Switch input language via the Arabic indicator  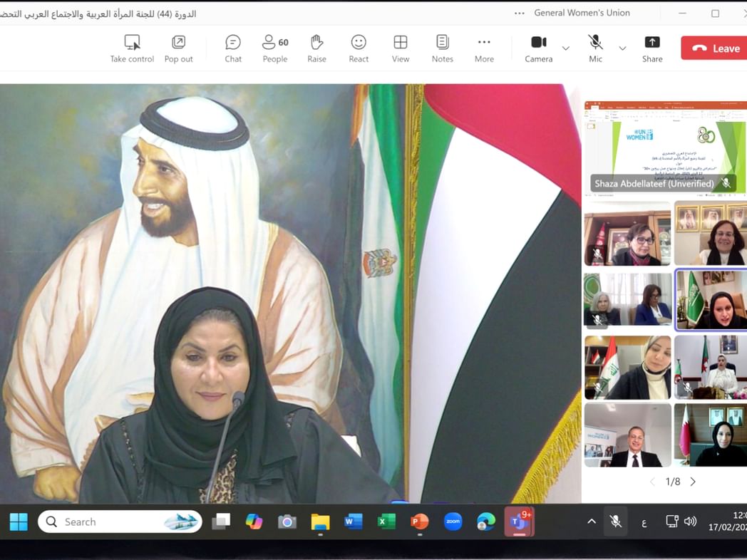click(x=644, y=523)
